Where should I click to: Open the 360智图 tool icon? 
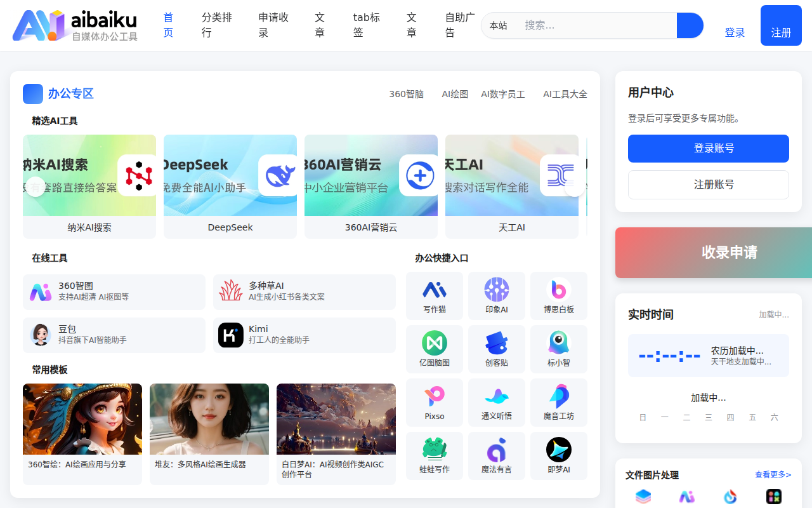pyautogui.click(x=41, y=291)
